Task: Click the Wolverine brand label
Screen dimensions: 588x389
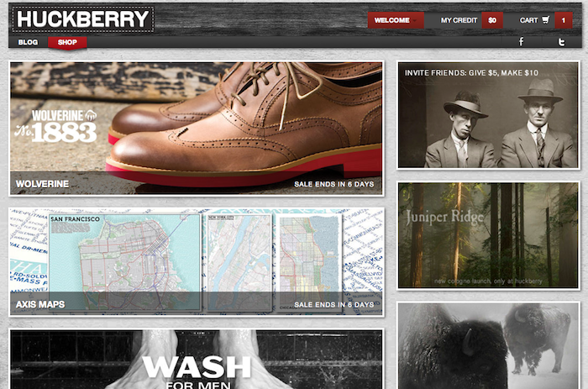Action: (42, 184)
